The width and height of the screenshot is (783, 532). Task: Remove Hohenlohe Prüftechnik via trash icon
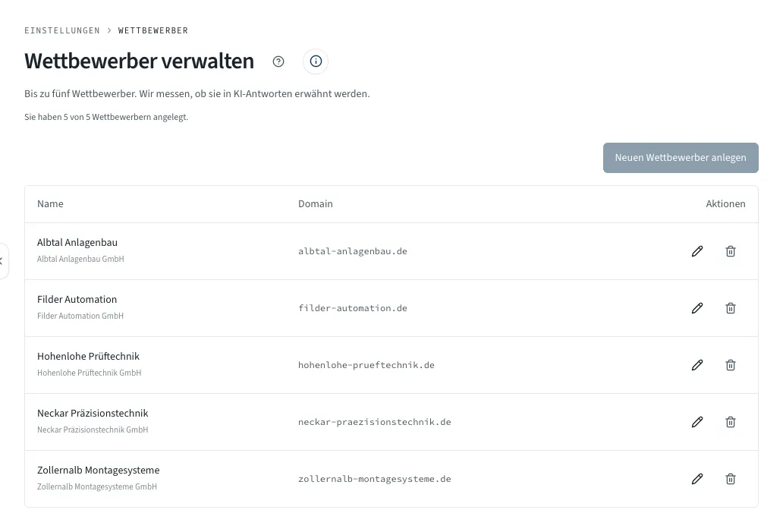coord(730,365)
